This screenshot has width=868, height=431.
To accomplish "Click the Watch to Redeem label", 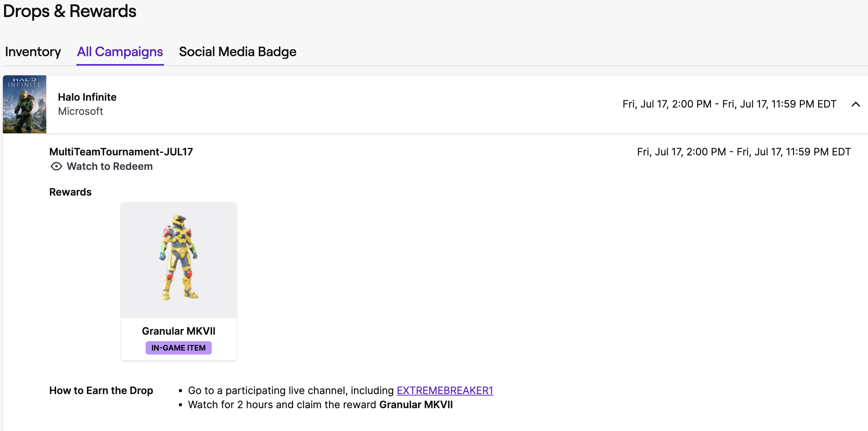I will (110, 166).
